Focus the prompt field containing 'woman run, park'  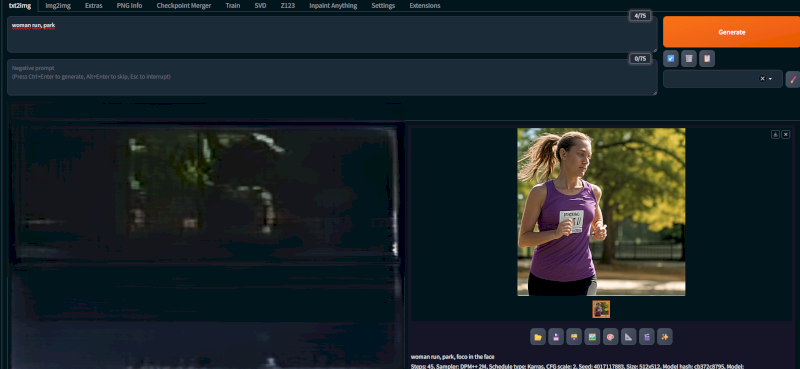pyautogui.click(x=332, y=34)
